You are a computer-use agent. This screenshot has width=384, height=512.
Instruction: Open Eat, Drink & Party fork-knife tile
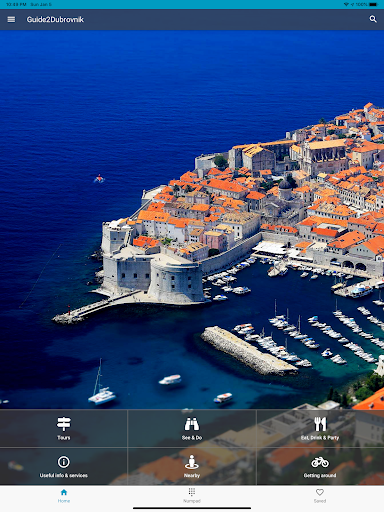pos(320,428)
